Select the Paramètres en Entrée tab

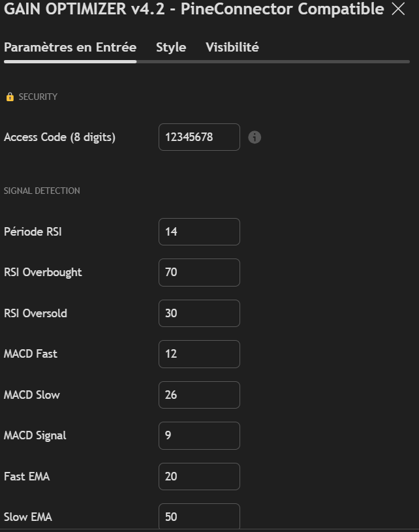tap(70, 47)
